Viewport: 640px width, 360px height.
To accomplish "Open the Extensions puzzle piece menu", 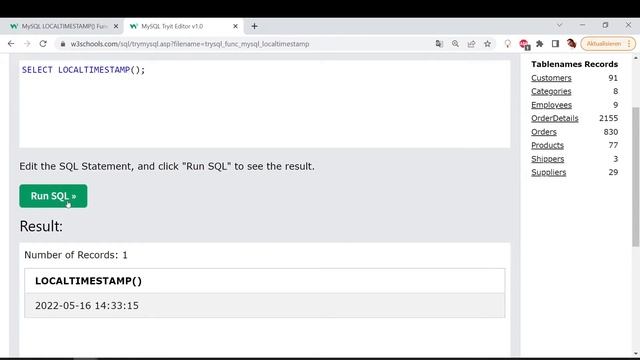I will tap(540, 44).
